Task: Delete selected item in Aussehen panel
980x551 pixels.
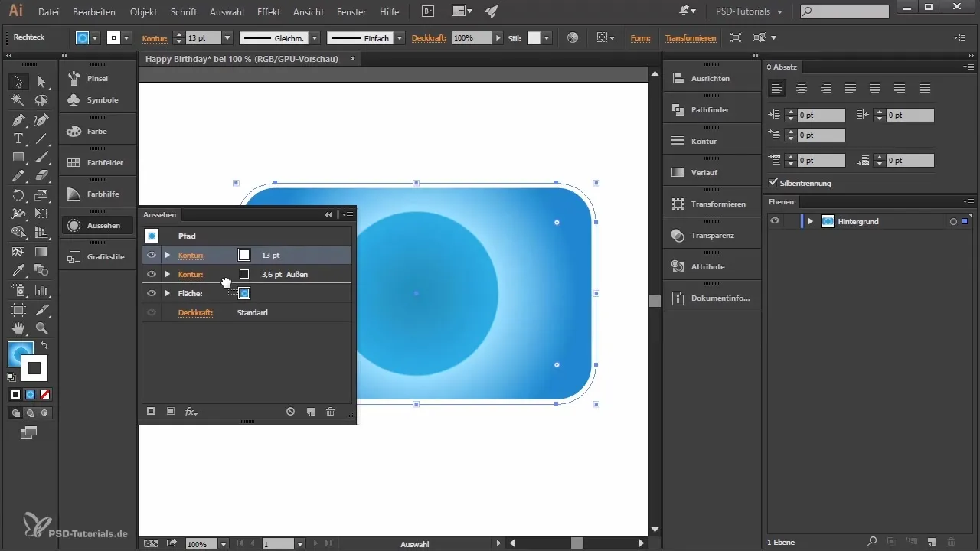Action: click(x=330, y=412)
